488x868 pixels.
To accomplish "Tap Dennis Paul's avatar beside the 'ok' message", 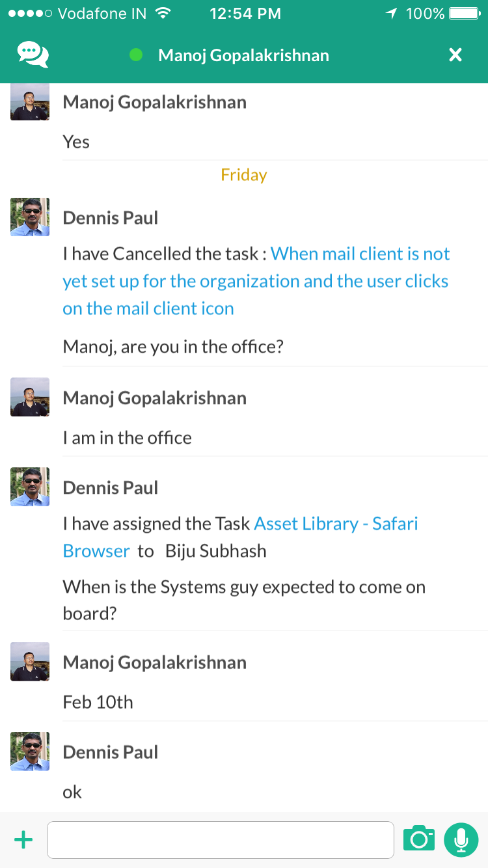I will click(30, 752).
